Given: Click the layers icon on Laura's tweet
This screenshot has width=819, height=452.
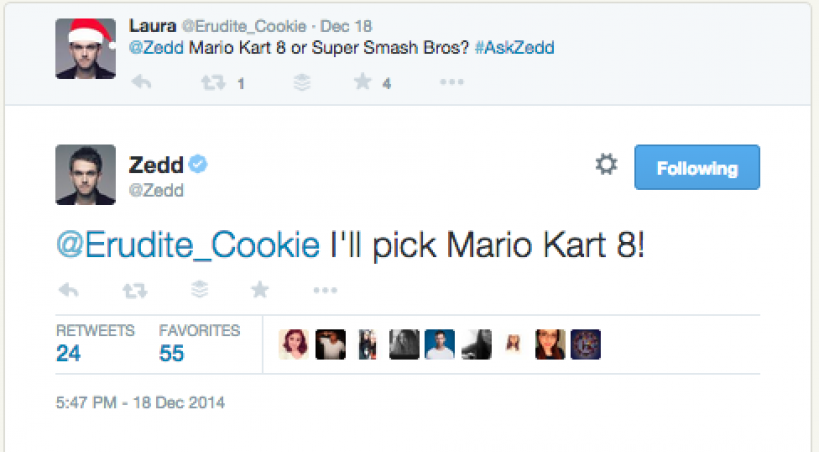Looking at the screenshot, I should point(301,83).
